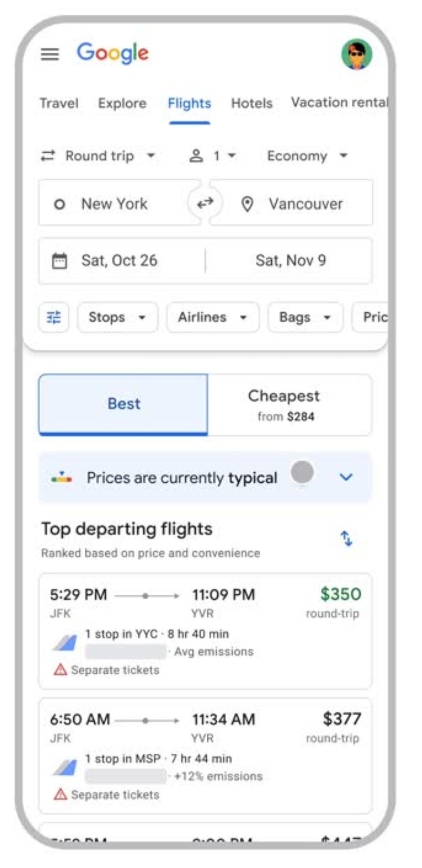The image size is (422, 868).
Task: Click the price insights graph icon
Action: click(x=62, y=478)
